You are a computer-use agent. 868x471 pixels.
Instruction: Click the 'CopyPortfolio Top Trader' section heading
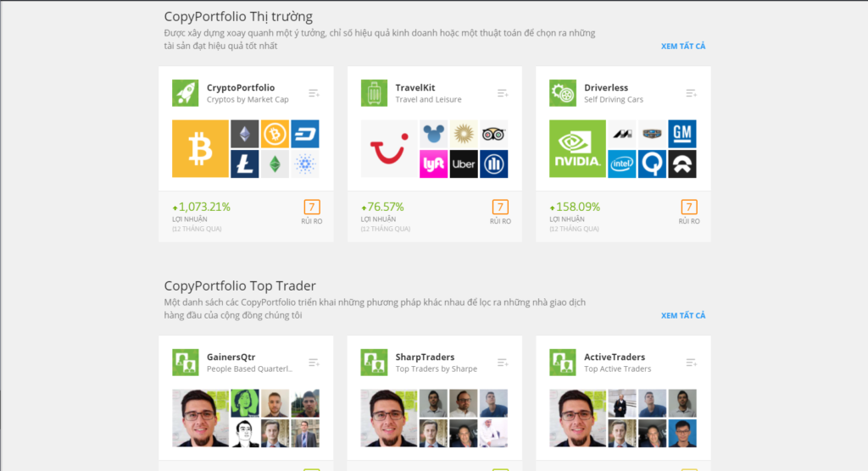240,285
